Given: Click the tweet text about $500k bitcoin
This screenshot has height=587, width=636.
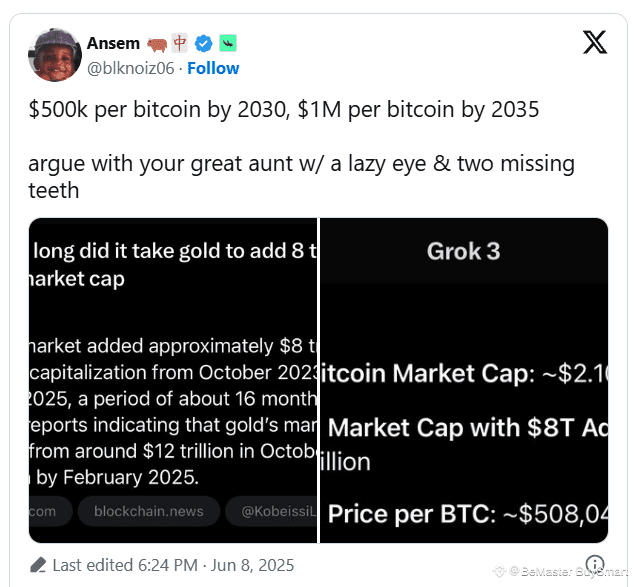Looking at the screenshot, I should click(x=284, y=109).
